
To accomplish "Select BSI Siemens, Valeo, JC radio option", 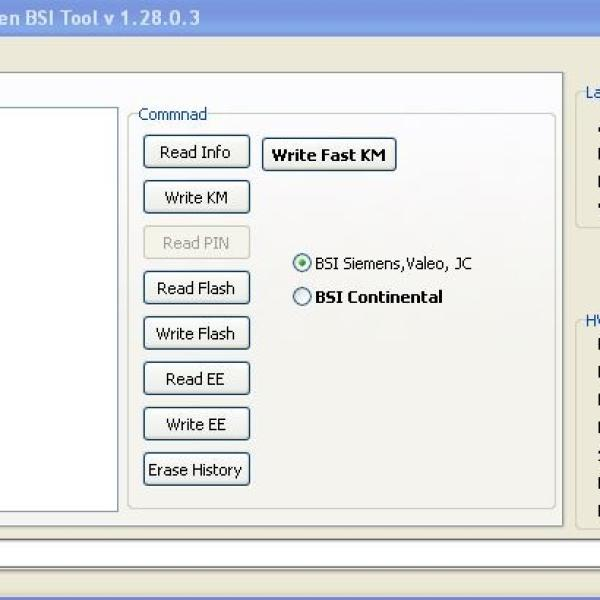I will click(302, 264).
